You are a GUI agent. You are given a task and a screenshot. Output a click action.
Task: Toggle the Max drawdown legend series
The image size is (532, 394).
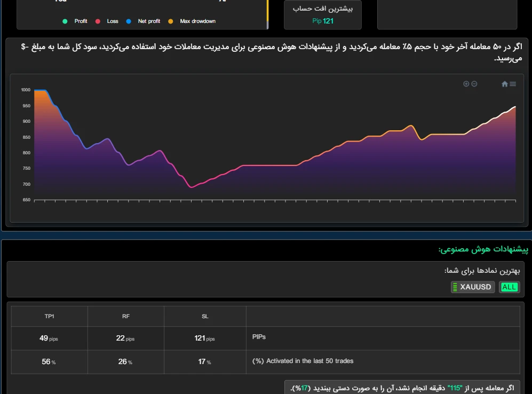[197, 21]
